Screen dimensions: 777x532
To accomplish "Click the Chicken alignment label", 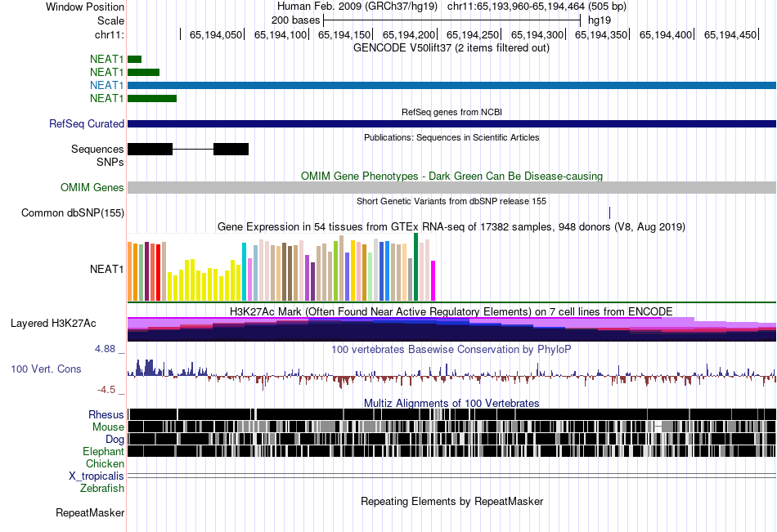I will [105, 463].
